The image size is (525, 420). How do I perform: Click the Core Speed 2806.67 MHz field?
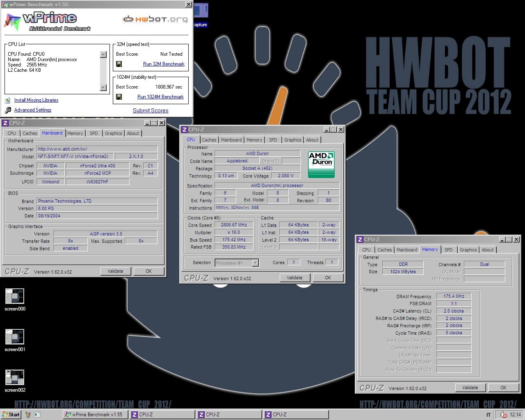click(x=234, y=225)
